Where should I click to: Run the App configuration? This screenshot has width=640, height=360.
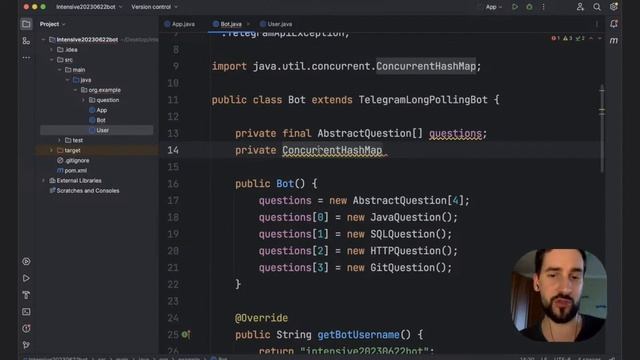[x=515, y=7]
